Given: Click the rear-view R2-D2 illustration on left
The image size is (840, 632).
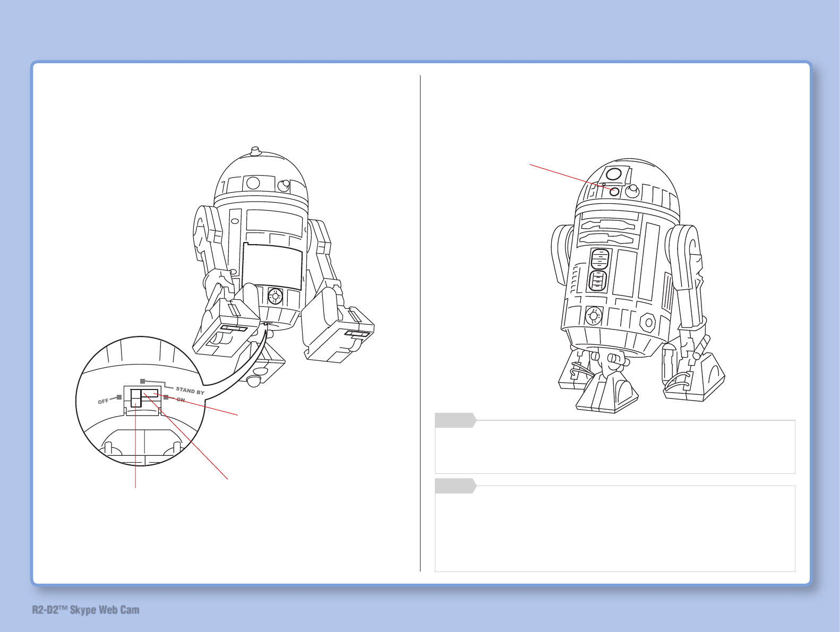Looking at the screenshot, I should (283, 267).
